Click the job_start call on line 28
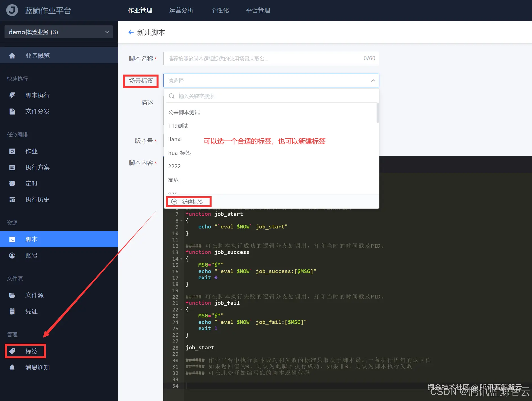This screenshot has height=401, width=532. [200, 348]
